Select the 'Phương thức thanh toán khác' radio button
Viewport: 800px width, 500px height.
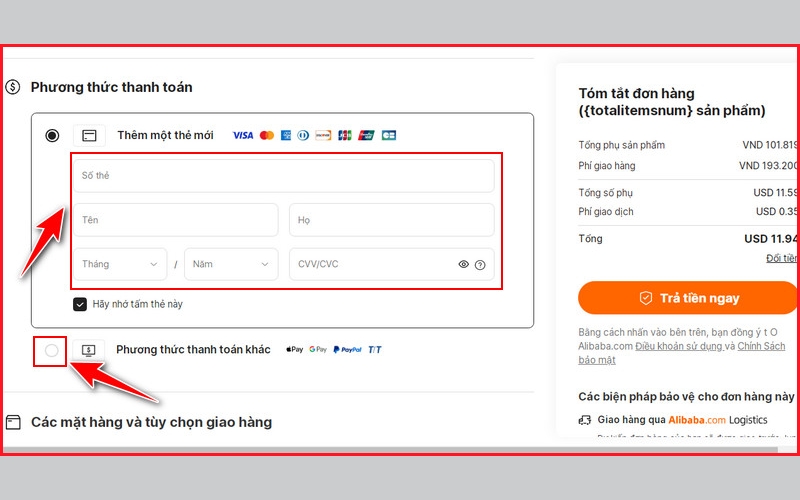click(52, 351)
